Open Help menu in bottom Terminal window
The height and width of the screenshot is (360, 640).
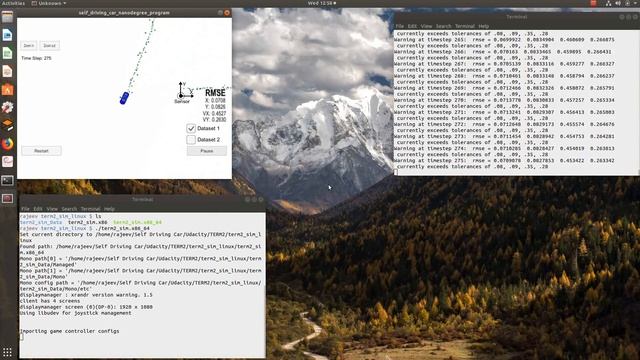(x=109, y=209)
